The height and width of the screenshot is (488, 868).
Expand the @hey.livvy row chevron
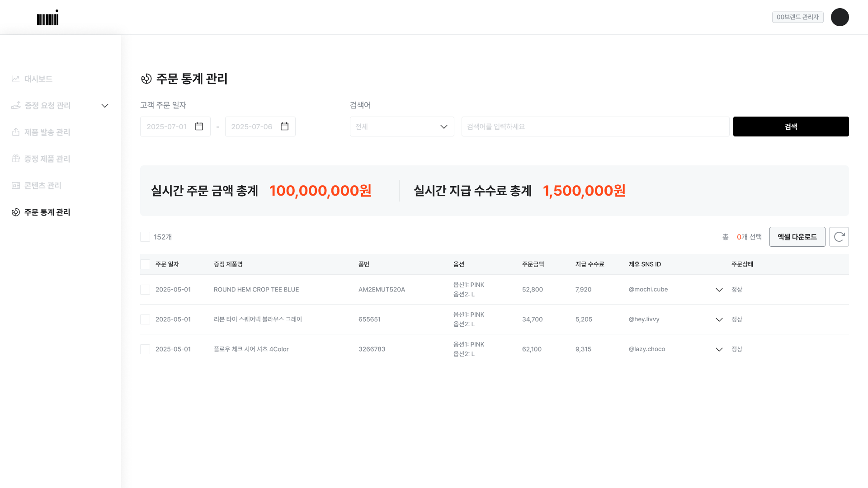click(x=719, y=320)
